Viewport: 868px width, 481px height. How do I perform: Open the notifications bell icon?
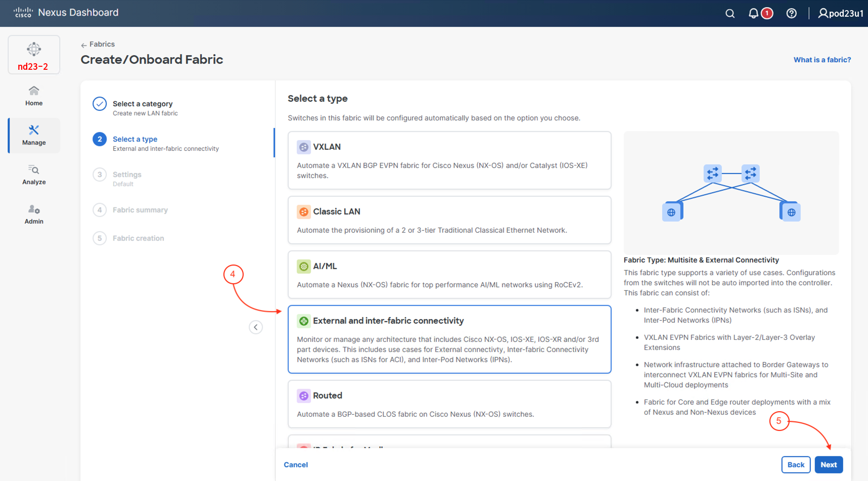753,14
